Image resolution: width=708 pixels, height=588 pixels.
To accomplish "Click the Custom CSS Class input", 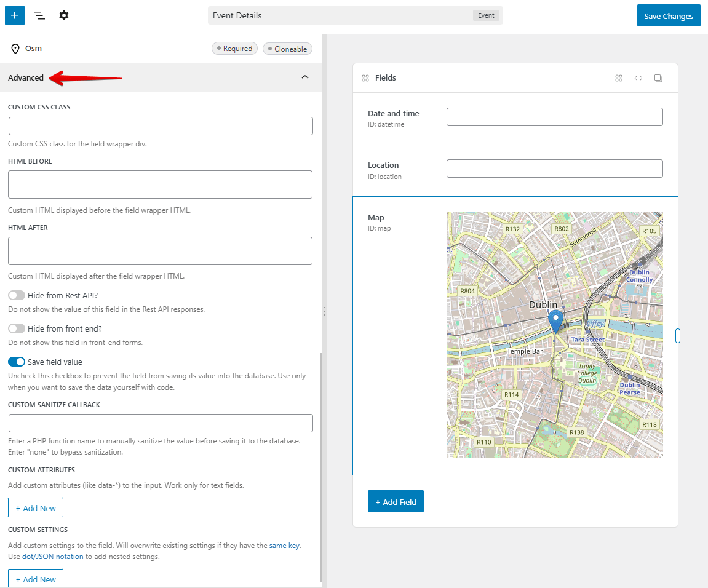I will (161, 126).
